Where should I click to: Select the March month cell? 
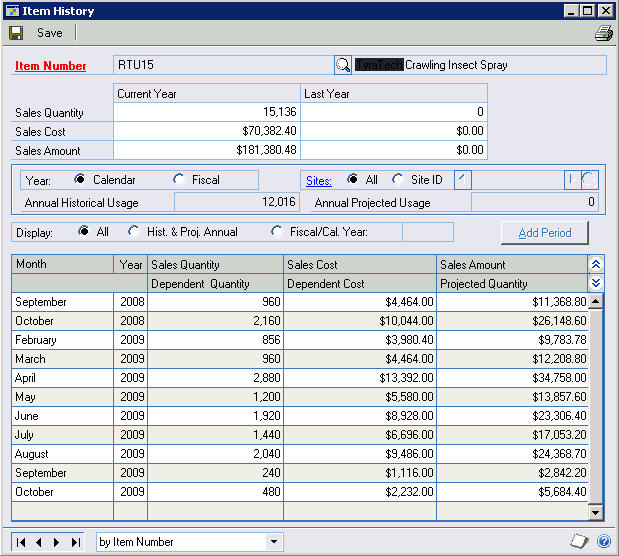(x=63, y=359)
